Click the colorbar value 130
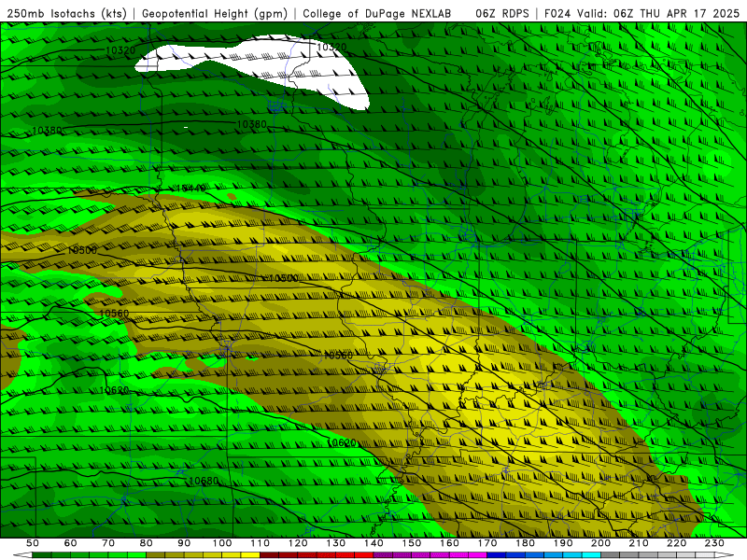747x560 pixels. 336,543
